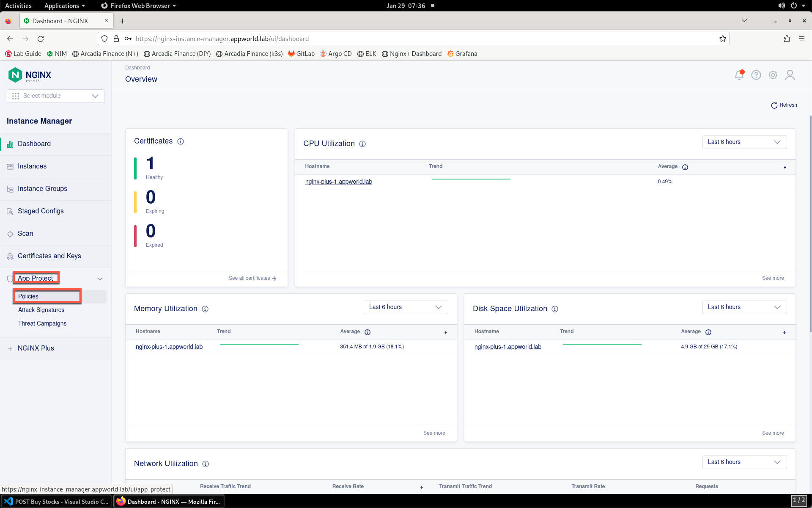Open Certificates and Keys in sidebar
Viewport: 812px width, 508px height.
point(55,256)
